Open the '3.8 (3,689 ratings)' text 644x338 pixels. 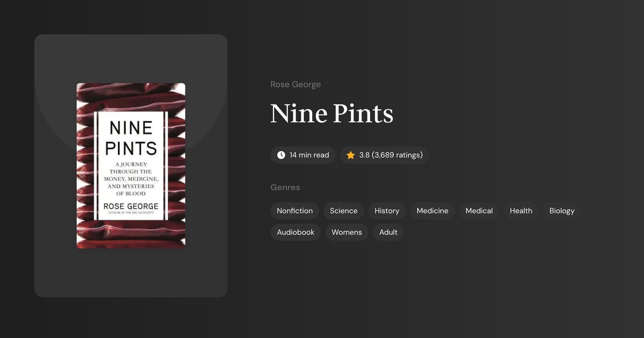[x=391, y=155]
